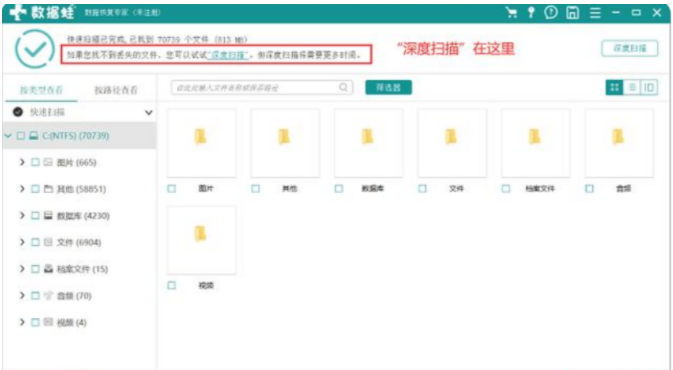Screen dimensions: 673x370
Task: Expand the 数据库 (4230) tree node
Action: click(22, 215)
